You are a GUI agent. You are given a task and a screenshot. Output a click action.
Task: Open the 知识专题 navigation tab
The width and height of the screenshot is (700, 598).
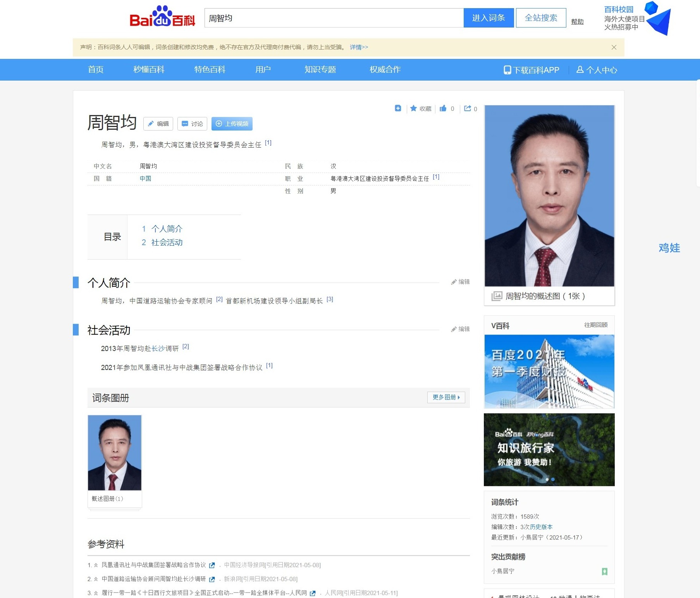click(x=320, y=70)
